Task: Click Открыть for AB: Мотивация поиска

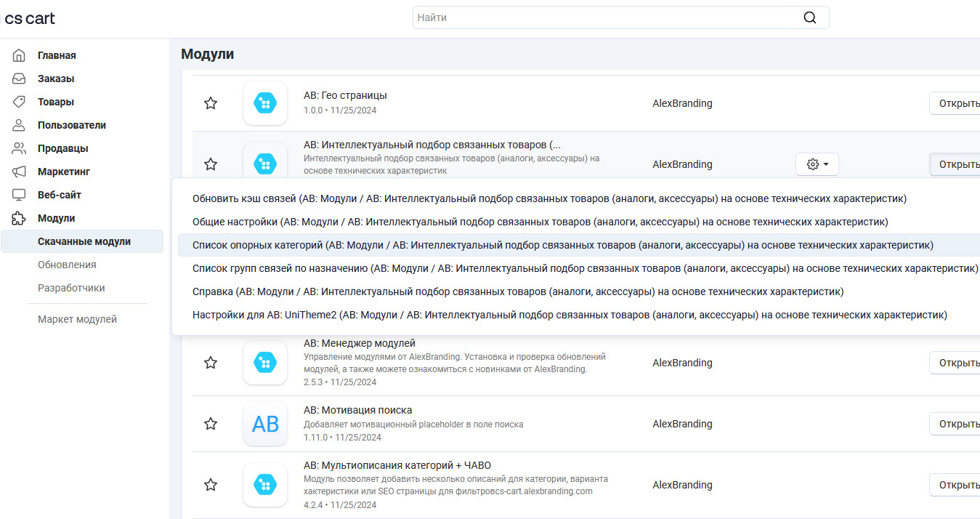Action: click(x=955, y=424)
